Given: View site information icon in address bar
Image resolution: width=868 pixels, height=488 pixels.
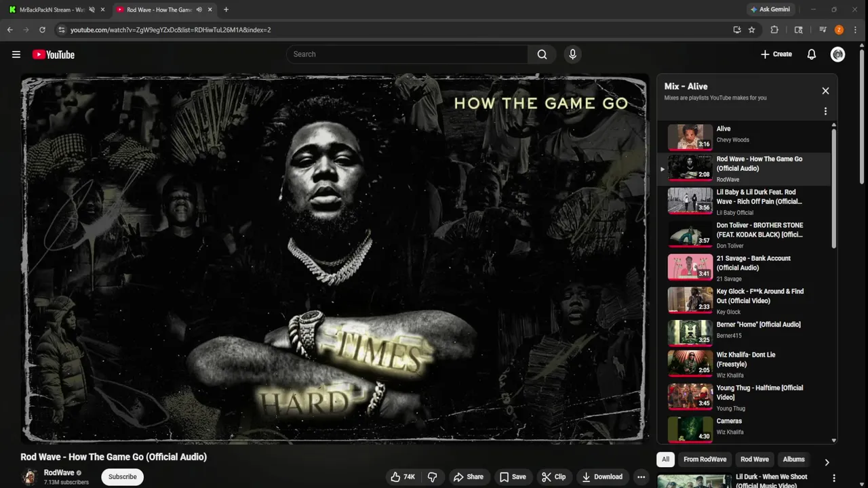Looking at the screenshot, I should pos(62,30).
